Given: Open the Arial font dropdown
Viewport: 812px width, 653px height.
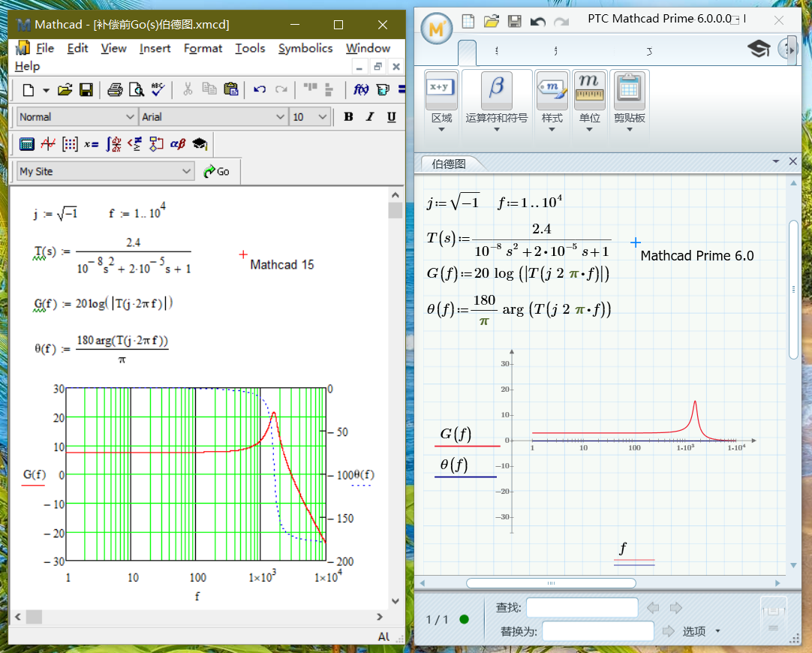Looking at the screenshot, I should (x=280, y=117).
